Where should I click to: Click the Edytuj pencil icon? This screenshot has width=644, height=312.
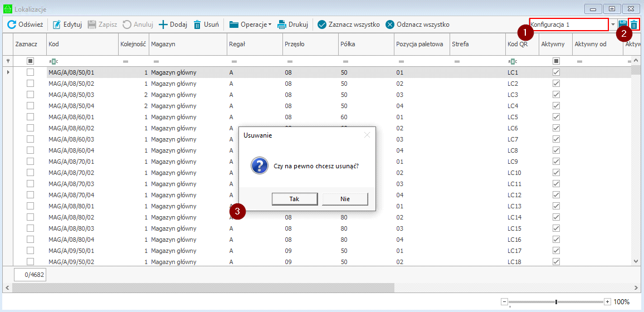[57, 25]
